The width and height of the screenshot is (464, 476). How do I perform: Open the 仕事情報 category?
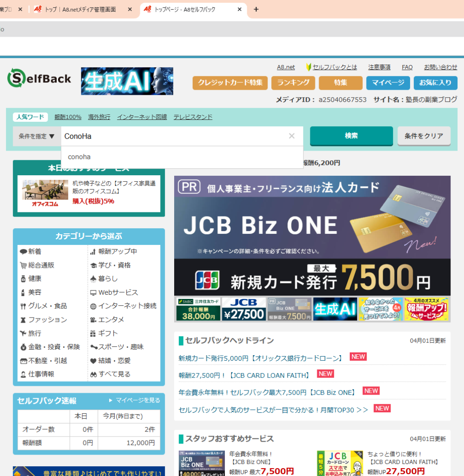point(37,374)
